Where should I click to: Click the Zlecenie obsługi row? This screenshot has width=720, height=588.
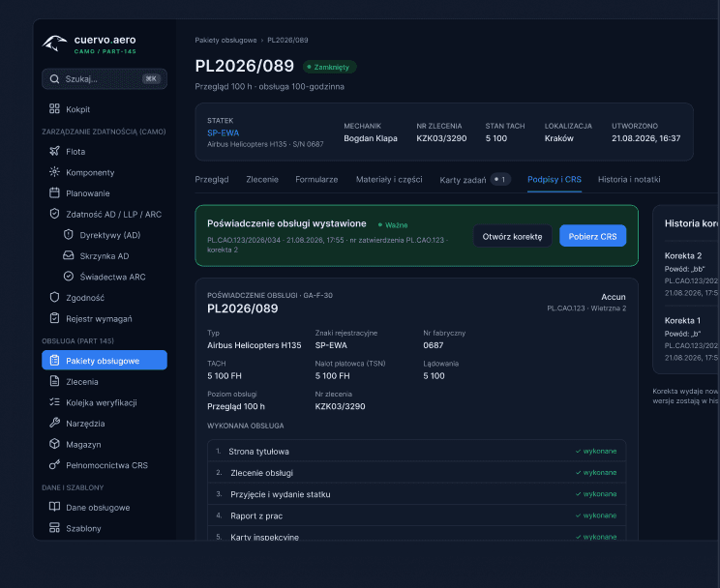[x=416, y=473]
